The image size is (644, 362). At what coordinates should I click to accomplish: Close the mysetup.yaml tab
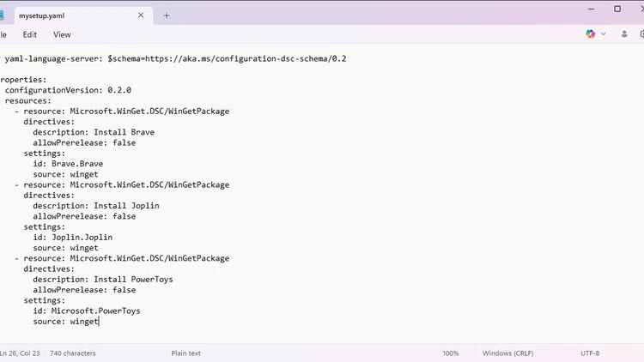[141, 15]
